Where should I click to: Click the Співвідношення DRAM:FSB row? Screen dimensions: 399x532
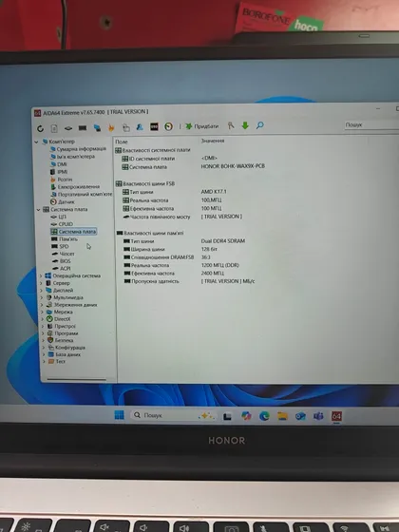[166, 257]
